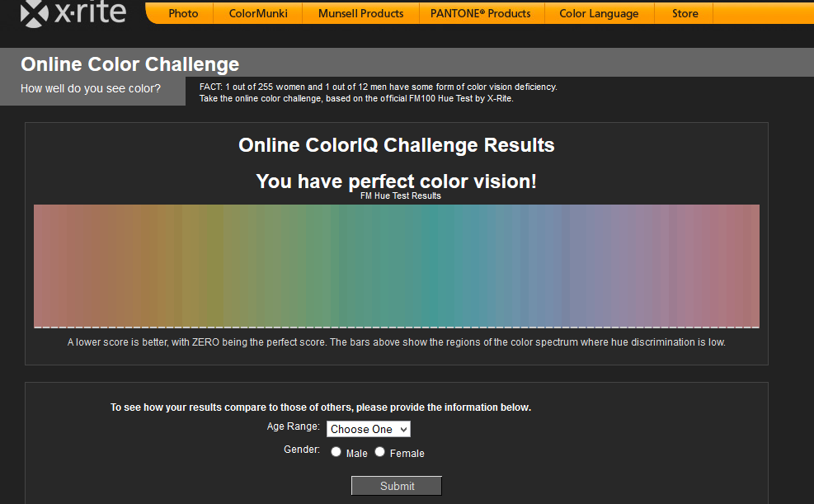This screenshot has height=504, width=814.
Task: Click the 'To see how your results compare' text
Action: [x=321, y=407]
